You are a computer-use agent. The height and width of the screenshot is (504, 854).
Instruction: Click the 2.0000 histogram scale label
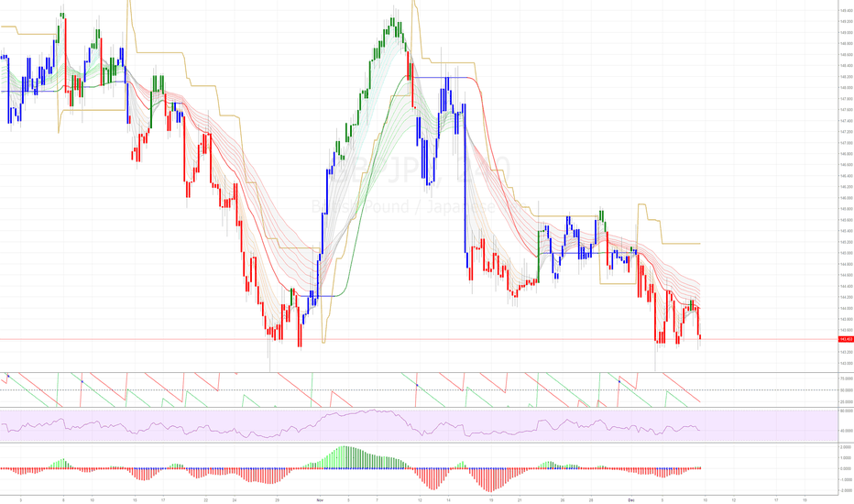coord(846,447)
